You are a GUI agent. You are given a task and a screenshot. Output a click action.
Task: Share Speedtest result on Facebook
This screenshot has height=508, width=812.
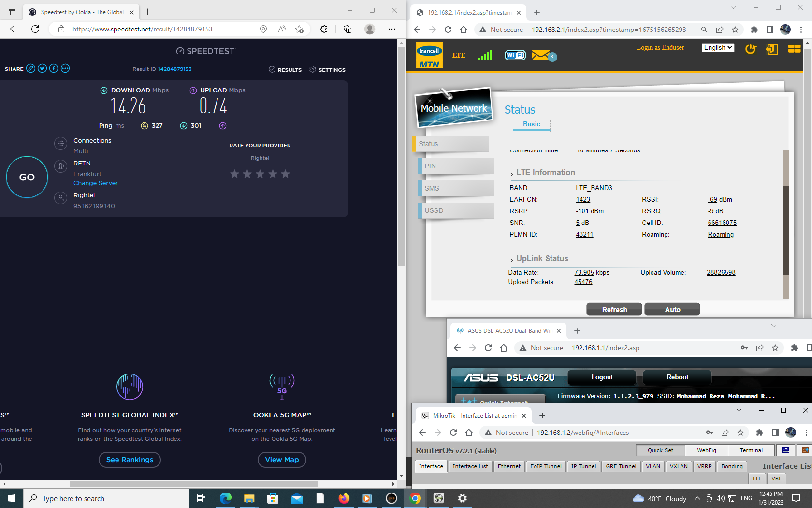tap(54, 68)
